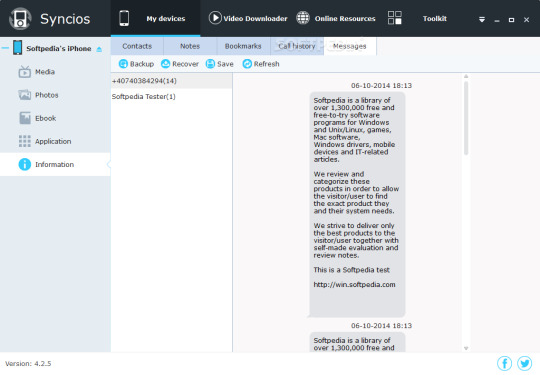Switch to the Bookmarks tab
Screen dimensions: 540x375
[x=243, y=46]
